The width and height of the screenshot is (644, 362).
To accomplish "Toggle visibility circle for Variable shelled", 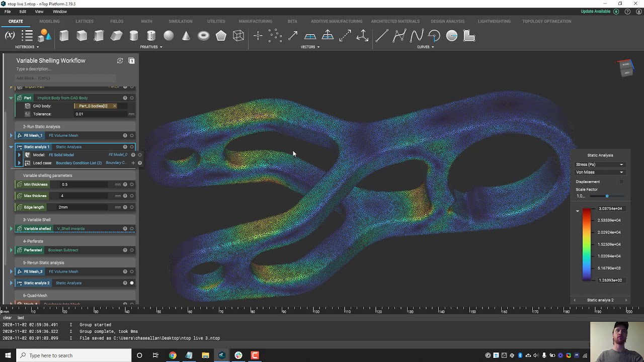I will pyautogui.click(x=132, y=229).
